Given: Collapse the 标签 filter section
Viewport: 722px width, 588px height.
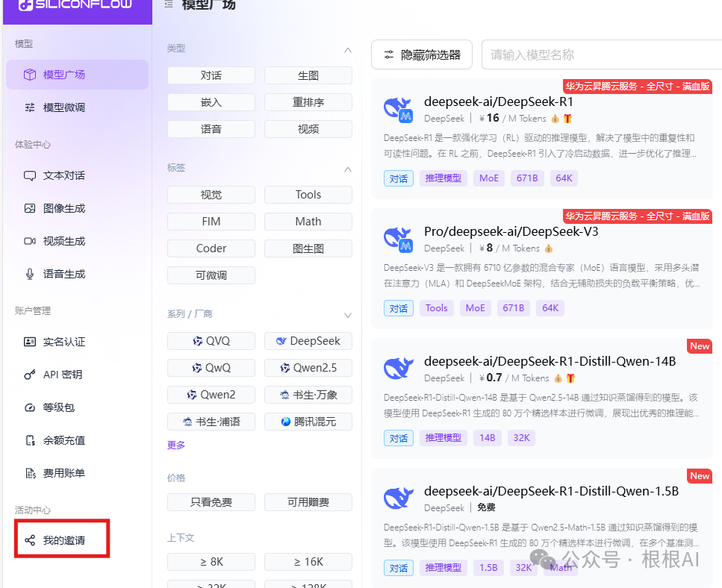Looking at the screenshot, I should tap(348, 169).
